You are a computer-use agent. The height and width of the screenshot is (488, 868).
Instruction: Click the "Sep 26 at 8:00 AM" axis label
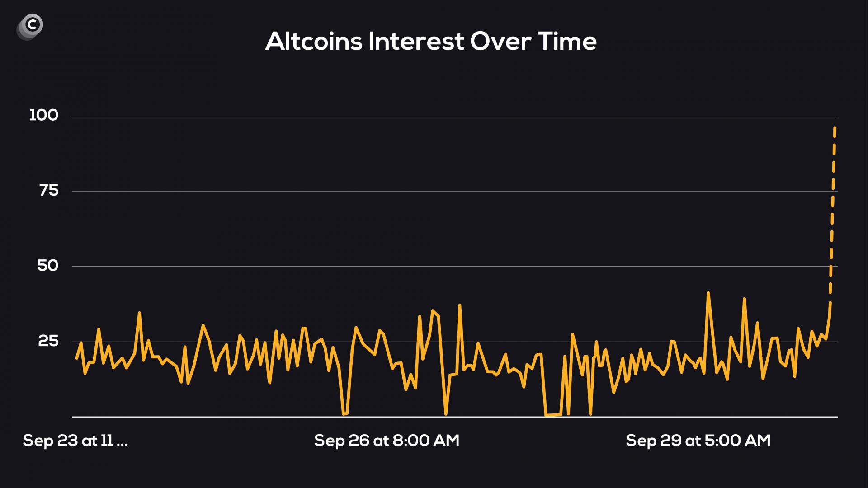[x=387, y=441]
